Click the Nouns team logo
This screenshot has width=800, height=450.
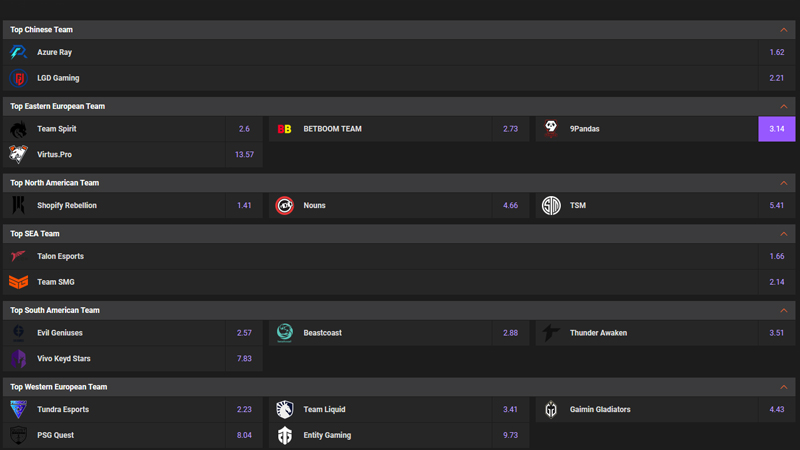pyautogui.click(x=285, y=205)
